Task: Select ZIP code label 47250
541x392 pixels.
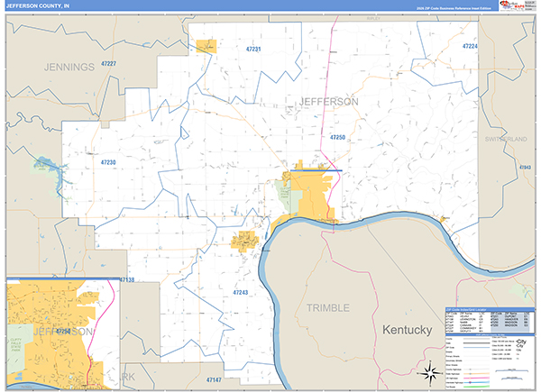Action: click(337, 137)
